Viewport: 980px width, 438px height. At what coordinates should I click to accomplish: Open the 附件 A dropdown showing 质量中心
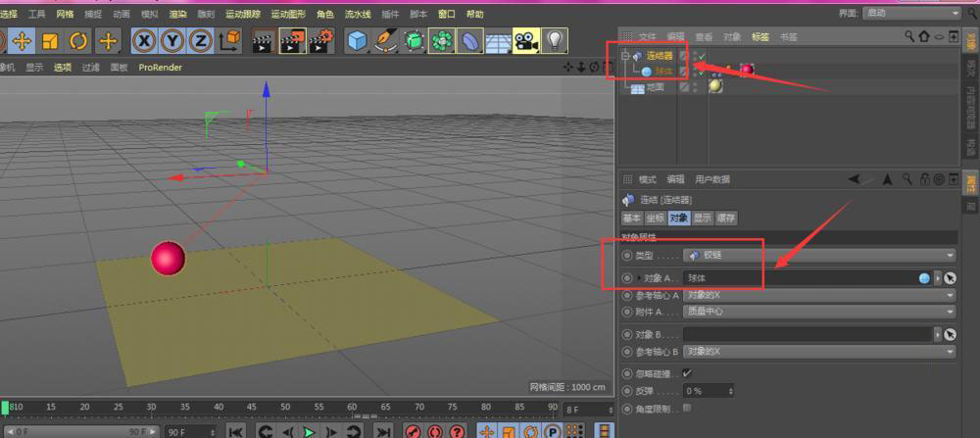coord(817,312)
